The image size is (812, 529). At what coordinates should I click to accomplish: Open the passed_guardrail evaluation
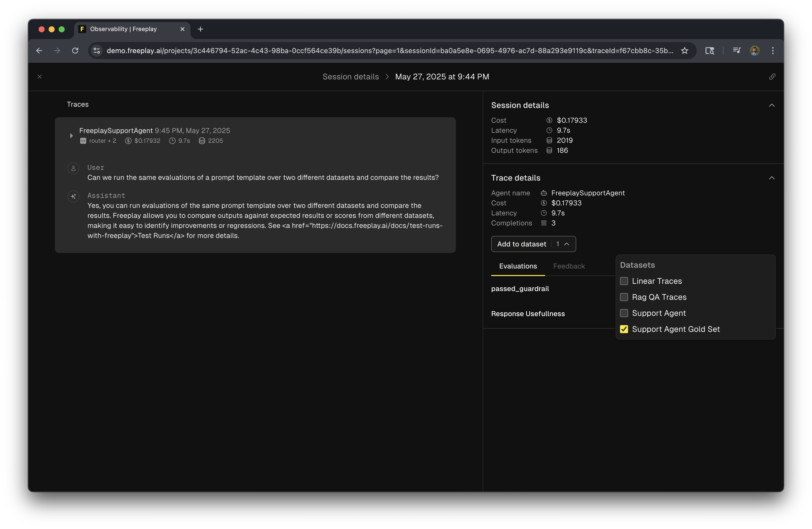point(520,289)
